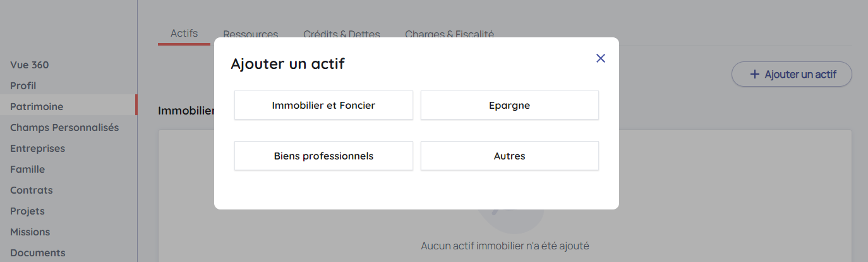This screenshot has width=868, height=262.
Task: Open the Projets sidebar section
Action: (27, 211)
